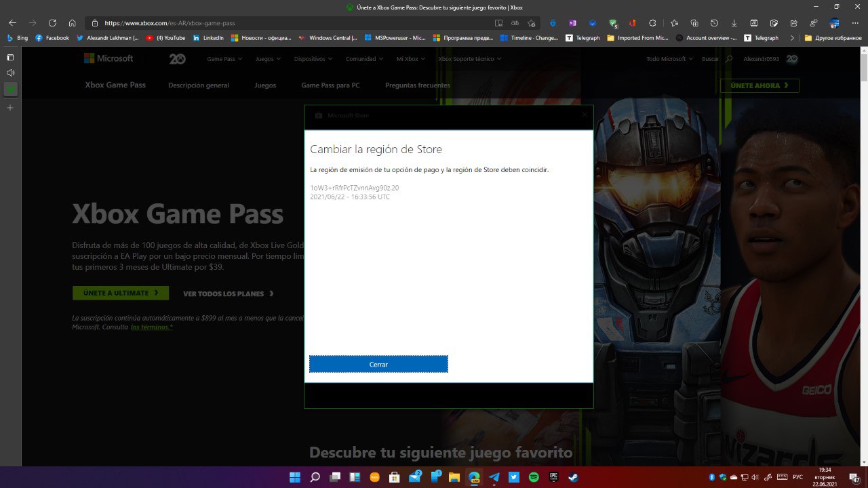This screenshot has height=488, width=868.
Task: Open the Downloads button
Action: pyautogui.click(x=734, y=23)
